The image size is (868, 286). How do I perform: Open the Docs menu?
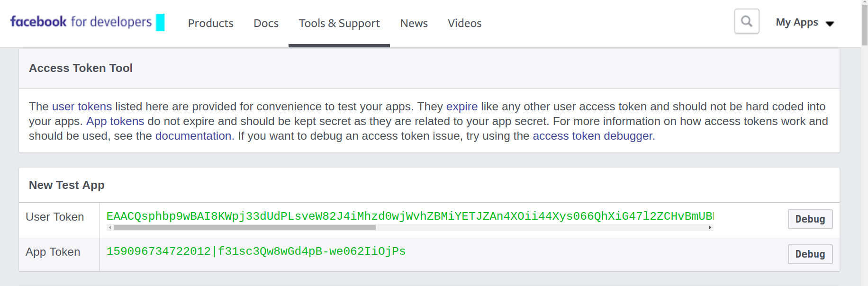266,23
